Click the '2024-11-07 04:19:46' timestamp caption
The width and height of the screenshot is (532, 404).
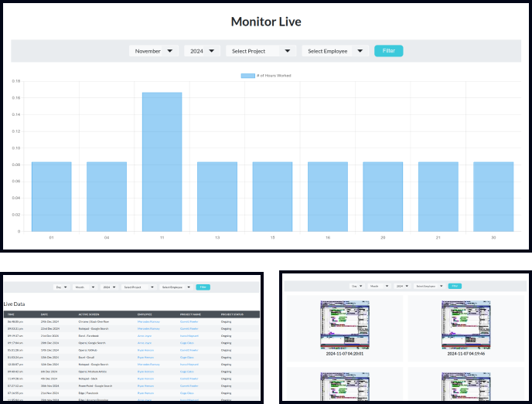(465, 354)
